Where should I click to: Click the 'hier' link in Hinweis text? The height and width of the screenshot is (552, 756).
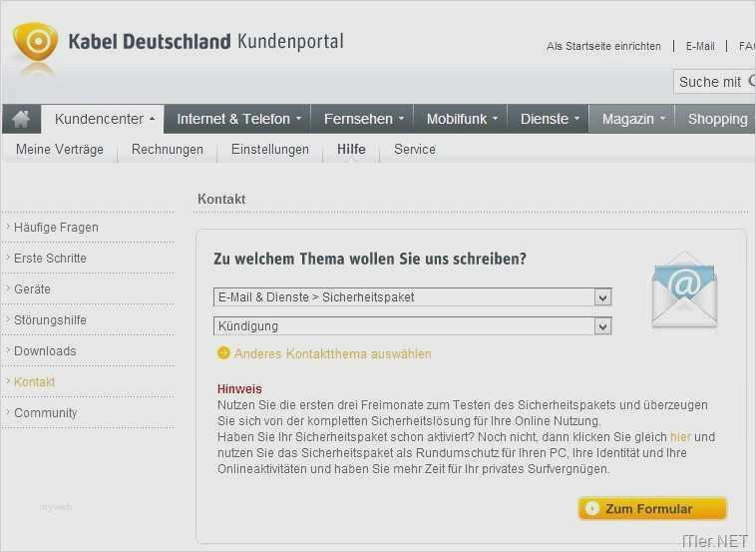680,437
